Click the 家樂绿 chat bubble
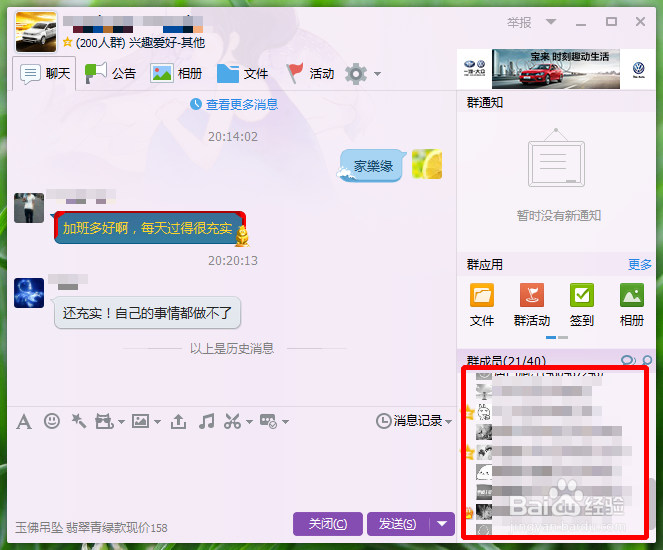 coord(371,165)
